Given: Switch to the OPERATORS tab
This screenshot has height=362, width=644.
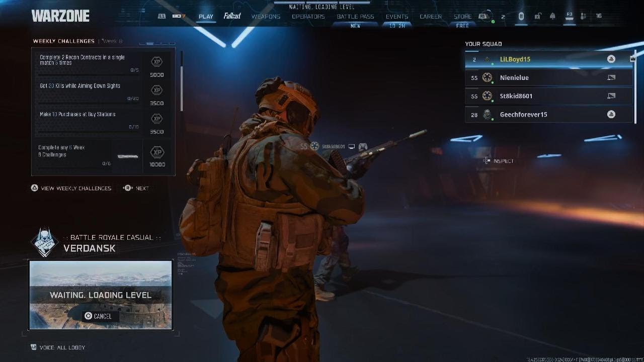Looking at the screenshot, I should pos(308,17).
